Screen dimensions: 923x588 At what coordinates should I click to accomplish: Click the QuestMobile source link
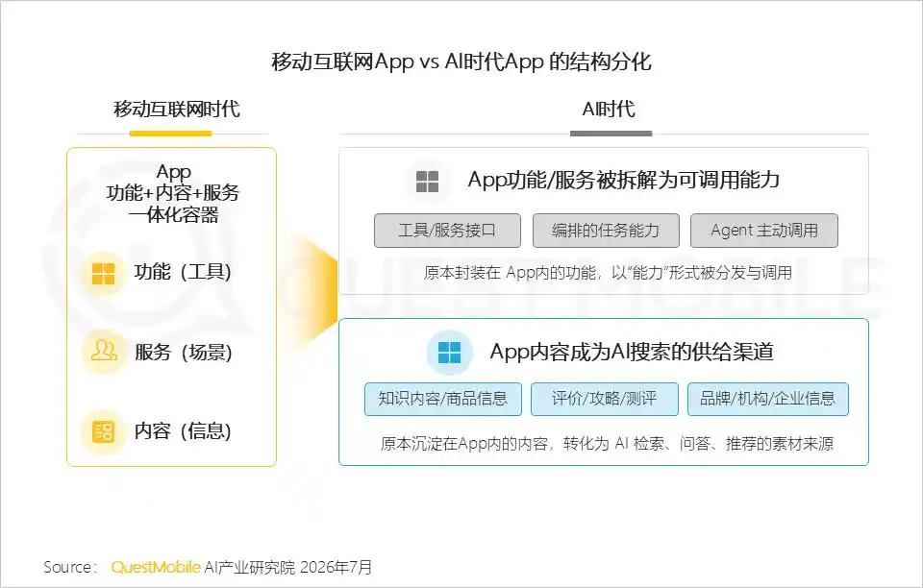click(x=156, y=568)
